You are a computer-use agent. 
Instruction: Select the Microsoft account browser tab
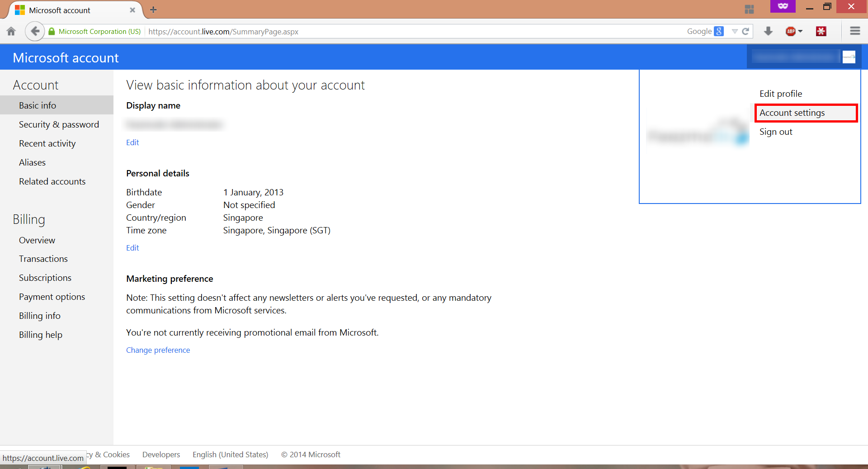[75, 10]
